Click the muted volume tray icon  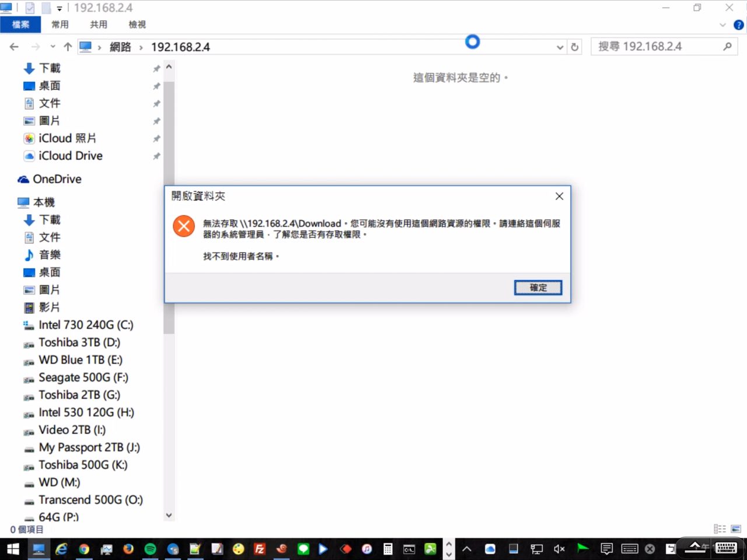[559, 549]
